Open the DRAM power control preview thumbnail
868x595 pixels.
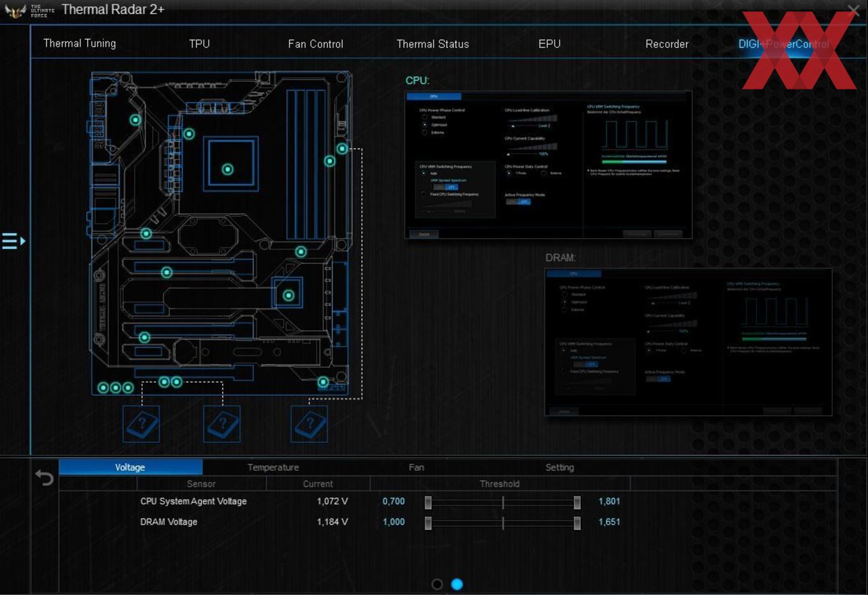tap(688, 342)
